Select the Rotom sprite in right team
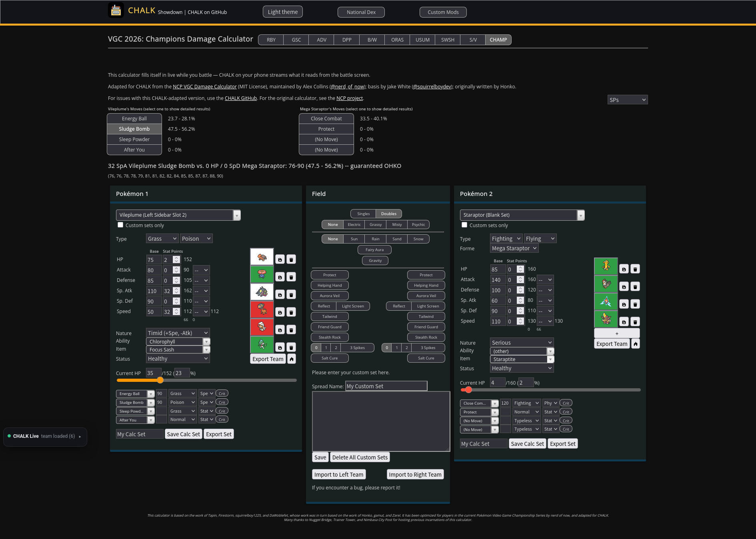This screenshot has height=539, width=756. coord(606,302)
